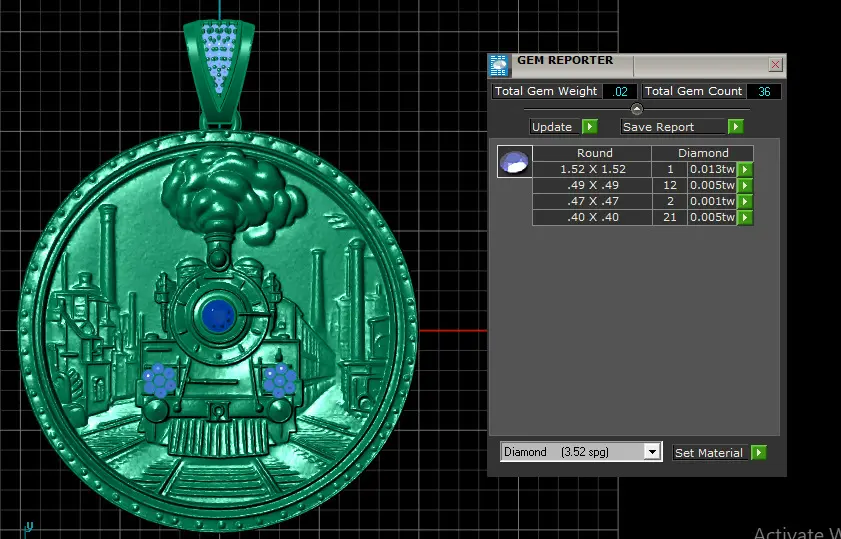
Task: Click the quantity 12 cell
Action: click(669, 186)
